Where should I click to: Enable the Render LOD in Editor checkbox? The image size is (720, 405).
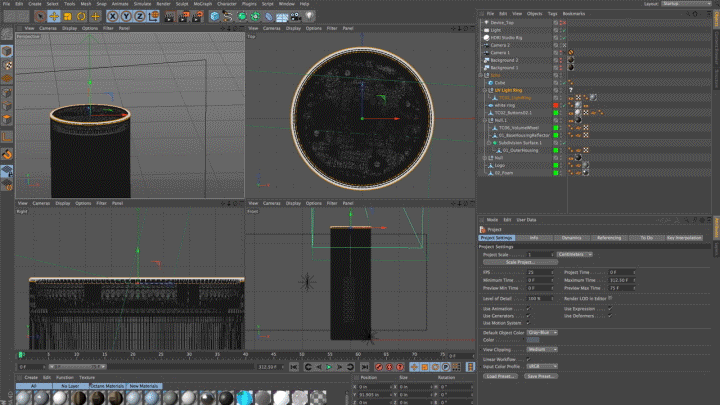coord(610,298)
